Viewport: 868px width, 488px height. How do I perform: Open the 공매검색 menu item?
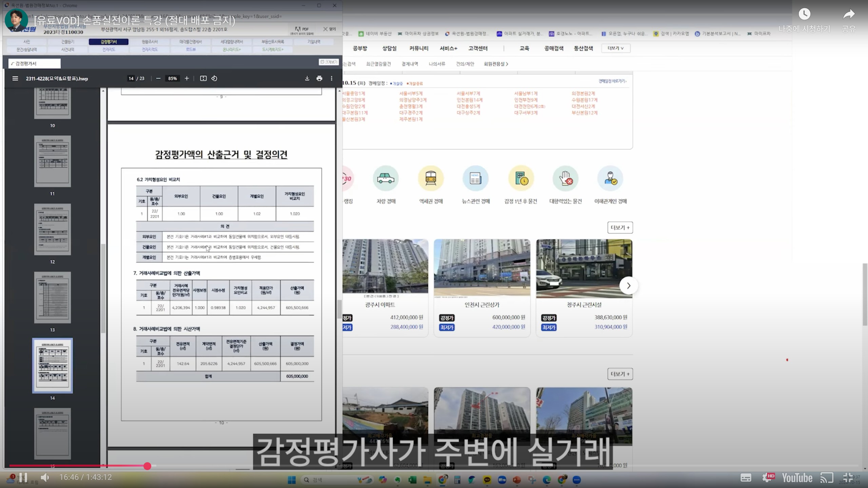coord(554,48)
